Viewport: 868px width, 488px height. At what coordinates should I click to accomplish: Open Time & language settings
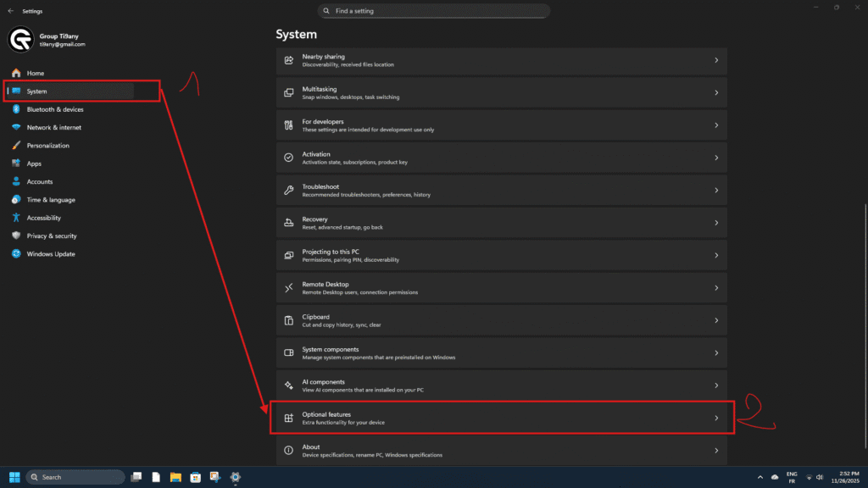pos(50,200)
